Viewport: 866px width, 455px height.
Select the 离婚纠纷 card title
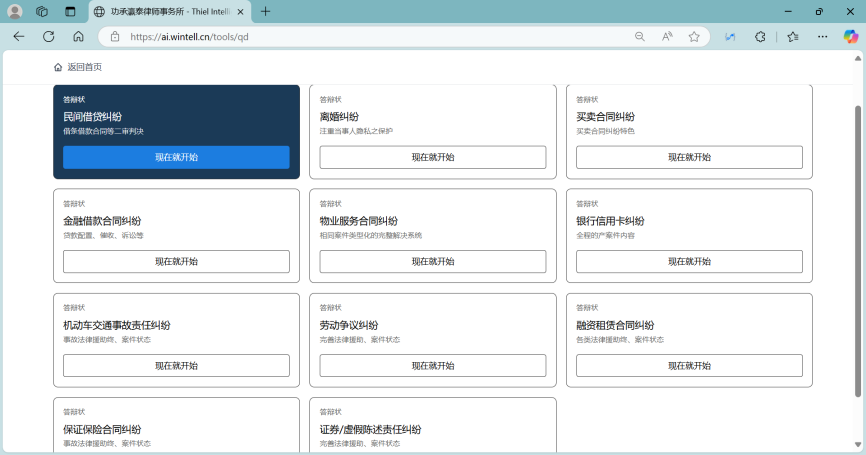pos(339,117)
